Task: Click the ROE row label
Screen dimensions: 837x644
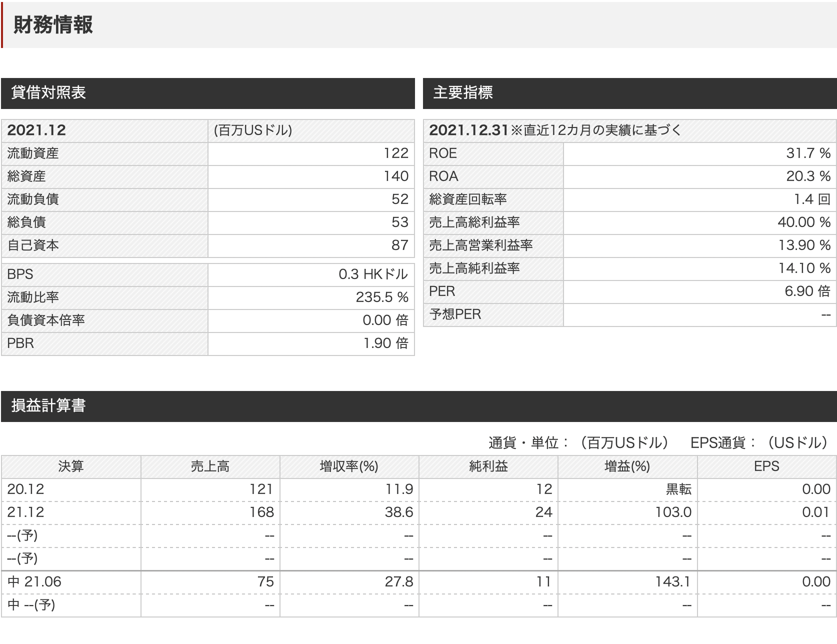Action: (x=493, y=153)
